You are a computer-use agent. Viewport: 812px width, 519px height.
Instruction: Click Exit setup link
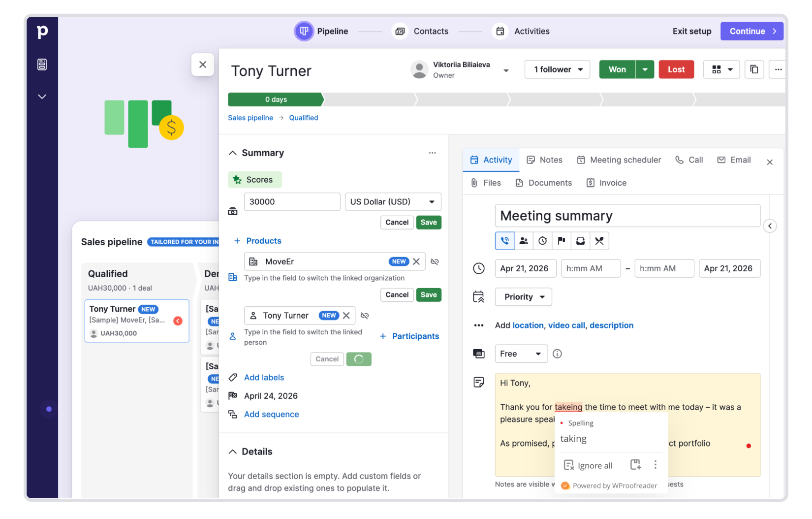click(x=691, y=31)
